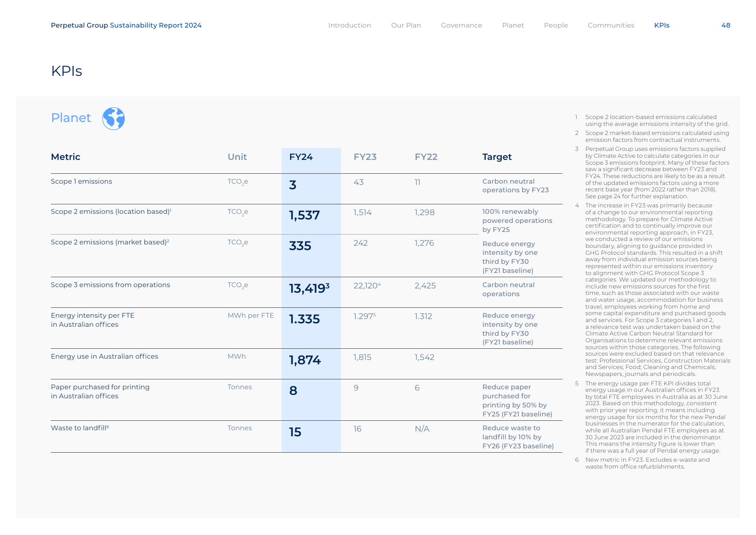Select the KPIs tab in header

662,25
